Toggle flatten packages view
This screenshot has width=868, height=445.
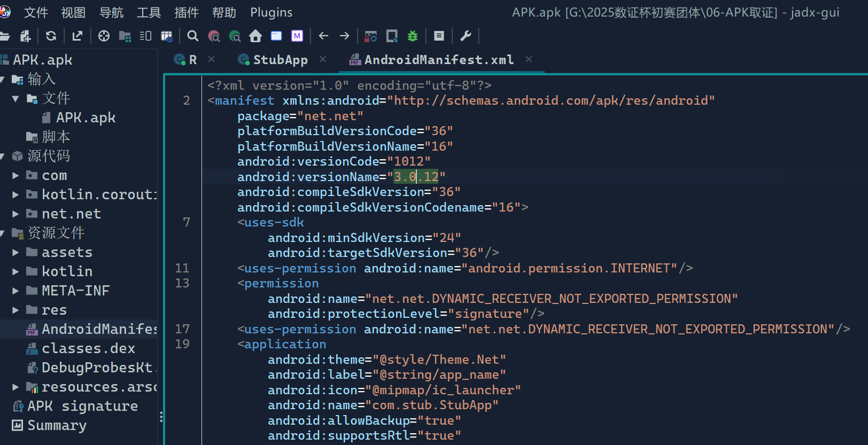click(x=125, y=36)
